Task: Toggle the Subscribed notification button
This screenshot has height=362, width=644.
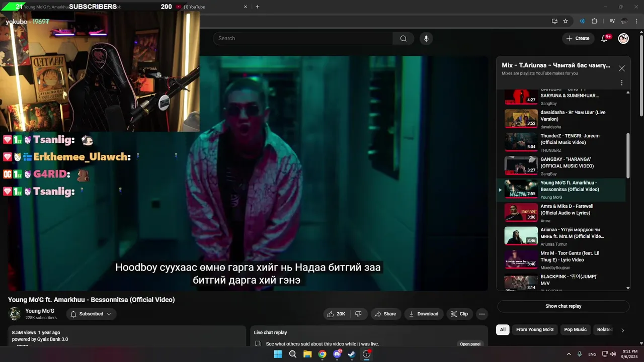Action: click(x=91, y=314)
